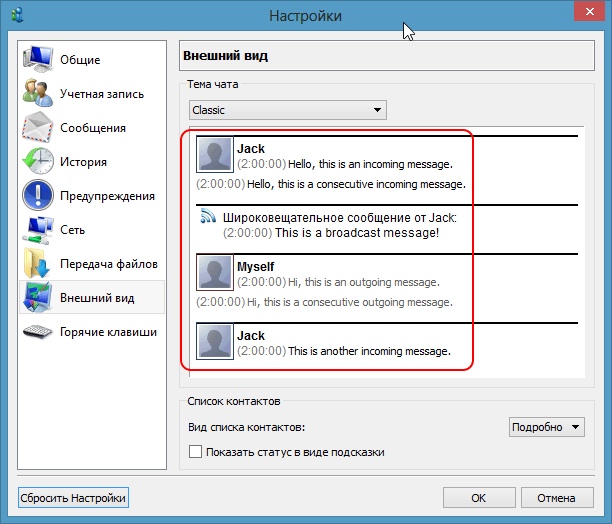The image size is (612, 524).
Task: Click the Сеть network computers icon
Action: pyautogui.click(x=38, y=230)
